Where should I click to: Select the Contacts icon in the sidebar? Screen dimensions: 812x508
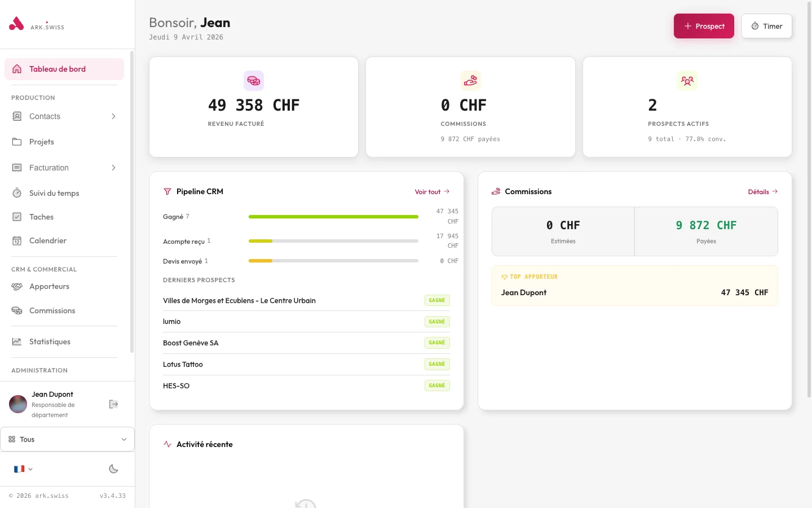click(16, 116)
